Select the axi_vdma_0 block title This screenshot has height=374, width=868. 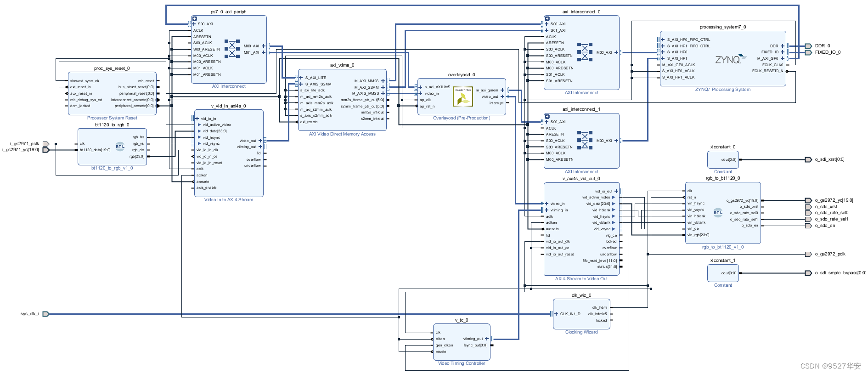342,65
